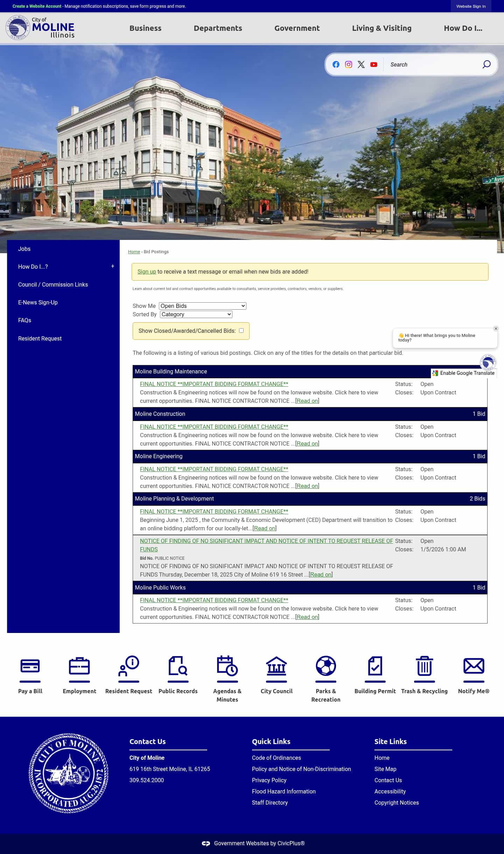This screenshot has width=504, height=854.
Task: Open FINAL NOTICE under Moline Construction
Action: point(214,427)
